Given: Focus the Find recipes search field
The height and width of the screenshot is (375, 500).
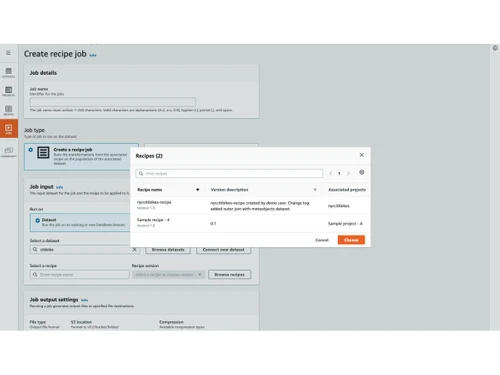Looking at the screenshot, I should (x=229, y=173).
